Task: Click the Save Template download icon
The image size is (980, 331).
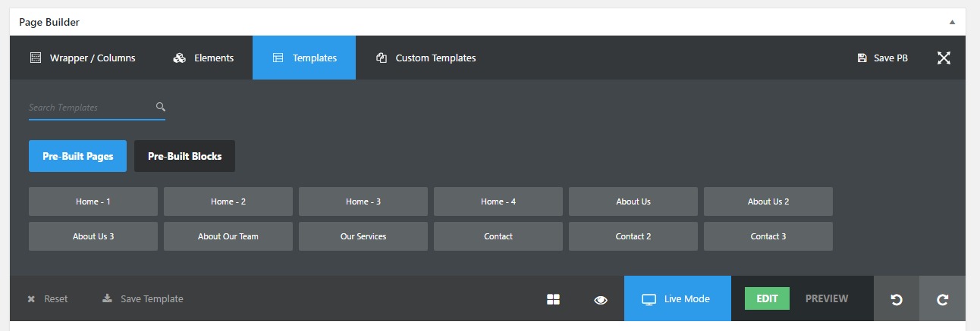Action: coord(108,298)
